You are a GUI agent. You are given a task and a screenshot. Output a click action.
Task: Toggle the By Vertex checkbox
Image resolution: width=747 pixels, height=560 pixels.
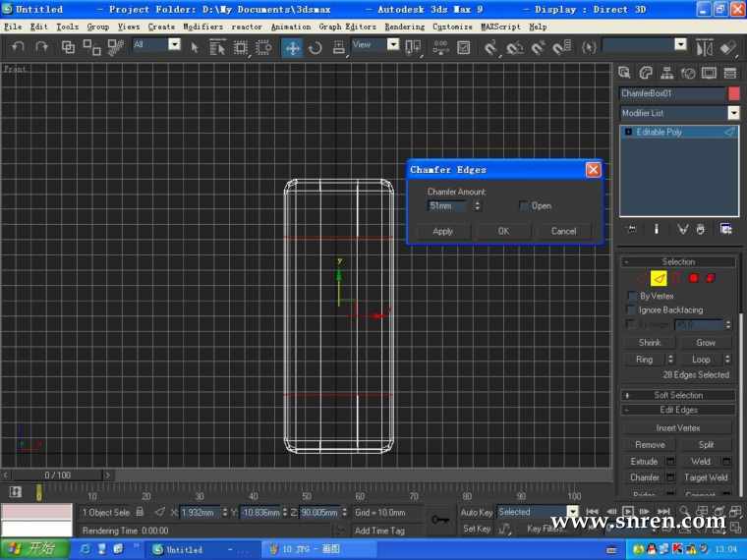click(x=632, y=296)
